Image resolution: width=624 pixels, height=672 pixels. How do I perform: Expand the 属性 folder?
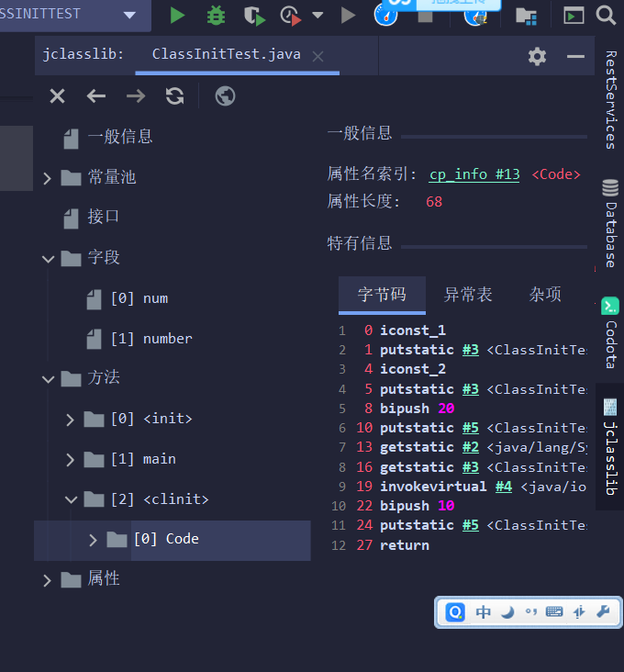point(47,580)
